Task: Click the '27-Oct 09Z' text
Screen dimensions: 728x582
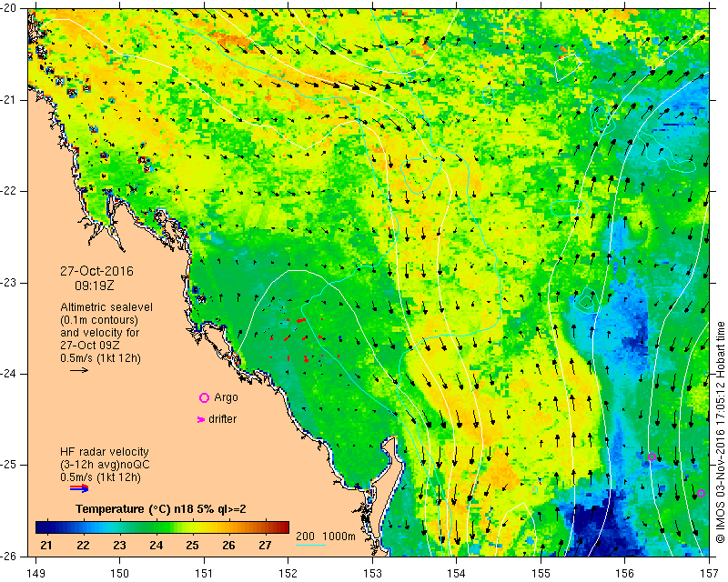Action: point(89,346)
